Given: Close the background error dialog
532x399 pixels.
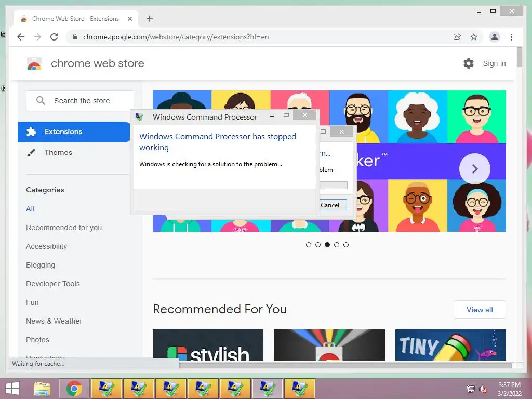Looking at the screenshot, I should click(342, 131).
